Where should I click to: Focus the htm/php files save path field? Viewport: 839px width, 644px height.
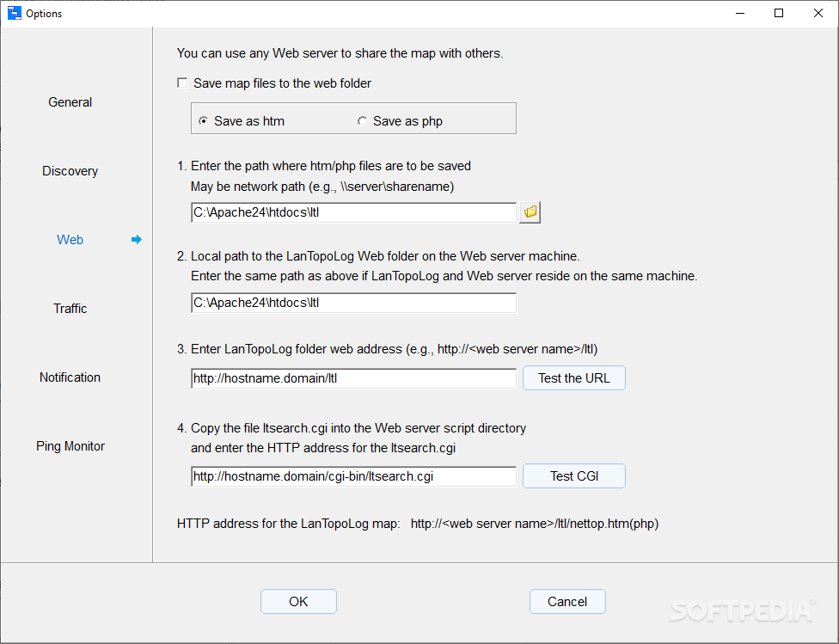[353, 212]
